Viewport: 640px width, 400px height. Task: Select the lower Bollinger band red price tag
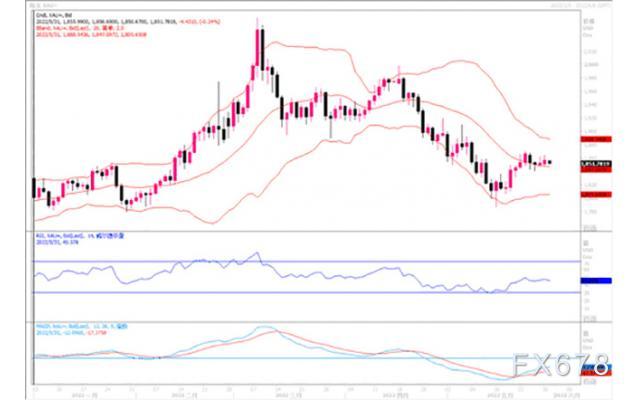[x=596, y=194]
